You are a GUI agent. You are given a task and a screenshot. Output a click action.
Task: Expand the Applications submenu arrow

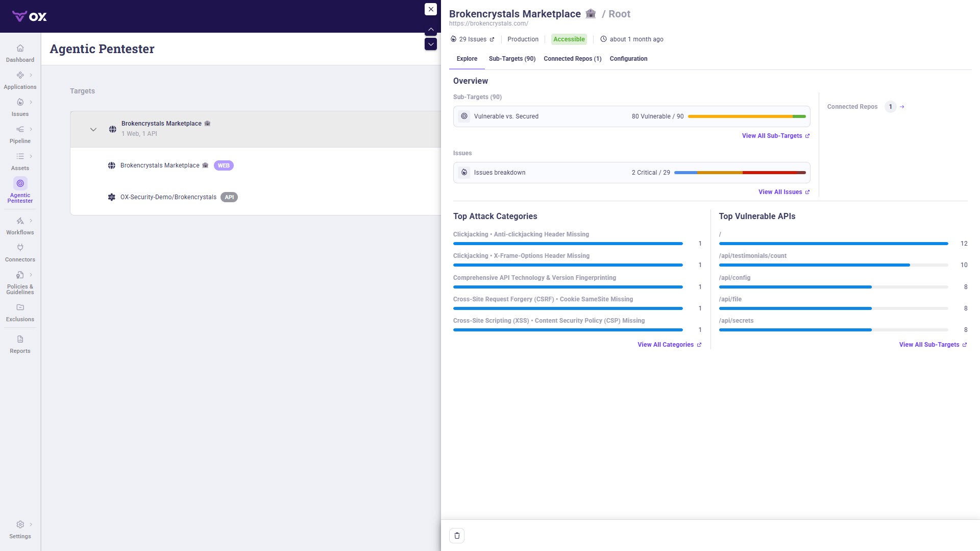click(x=31, y=75)
